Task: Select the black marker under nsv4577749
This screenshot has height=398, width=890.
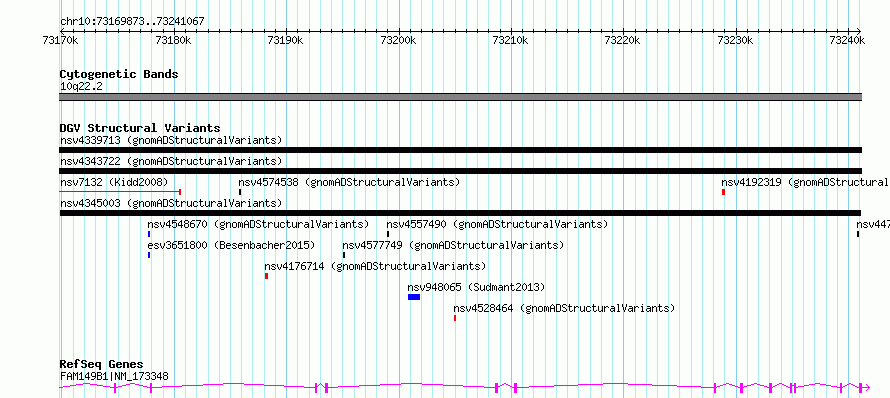Action: click(344, 255)
